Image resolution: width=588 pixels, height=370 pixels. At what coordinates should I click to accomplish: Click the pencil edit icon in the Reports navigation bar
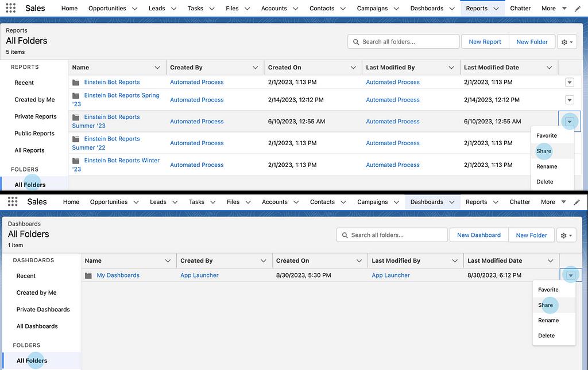pos(577,9)
